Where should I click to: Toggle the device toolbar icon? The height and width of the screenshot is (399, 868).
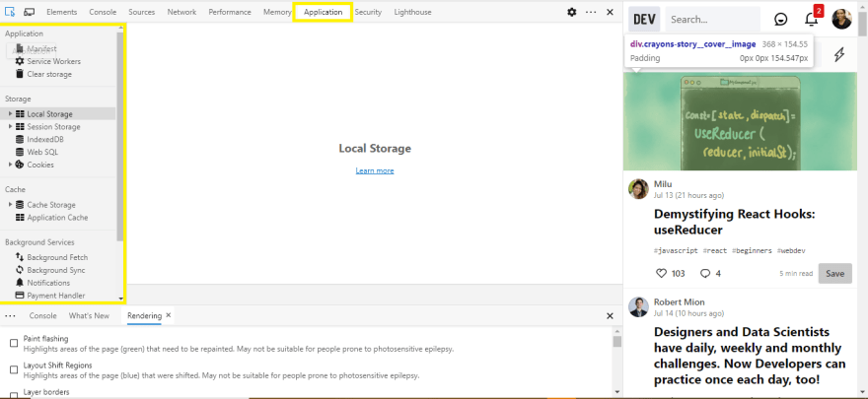pyautogui.click(x=30, y=12)
